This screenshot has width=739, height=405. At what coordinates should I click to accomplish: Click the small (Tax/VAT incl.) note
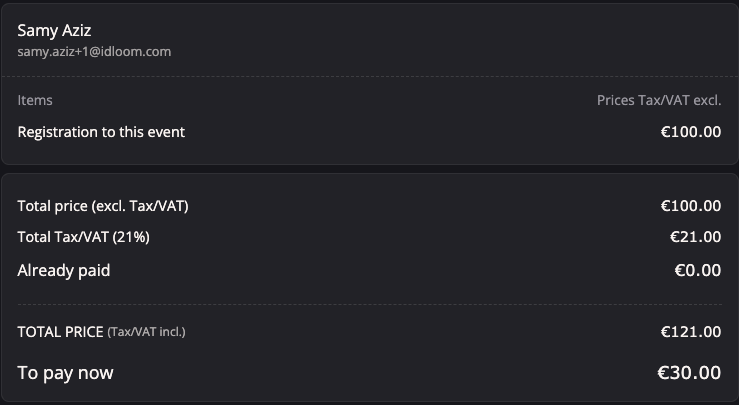(146, 332)
